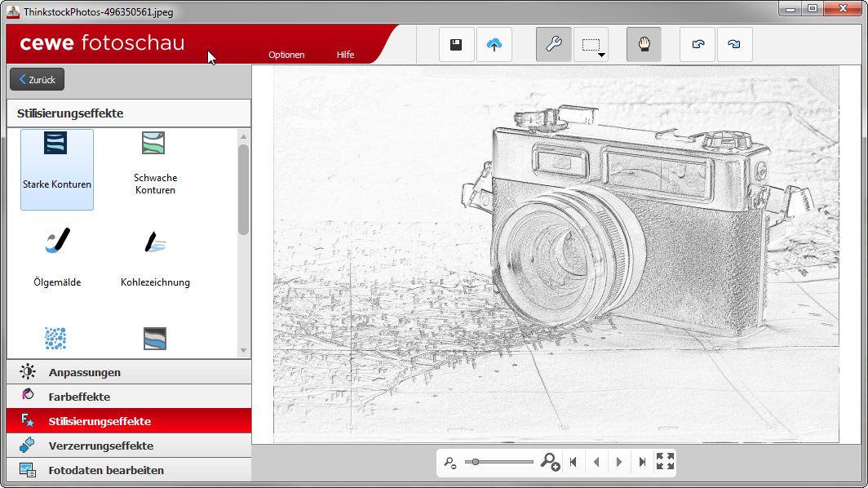Image resolution: width=868 pixels, height=488 pixels.
Task: Expand the Anpassungen section
Action: pos(128,372)
